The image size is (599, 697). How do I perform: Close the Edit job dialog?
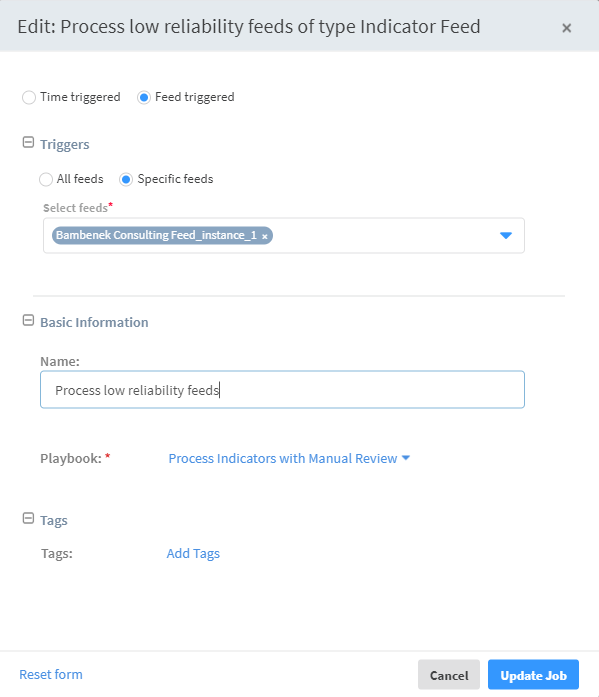(567, 28)
